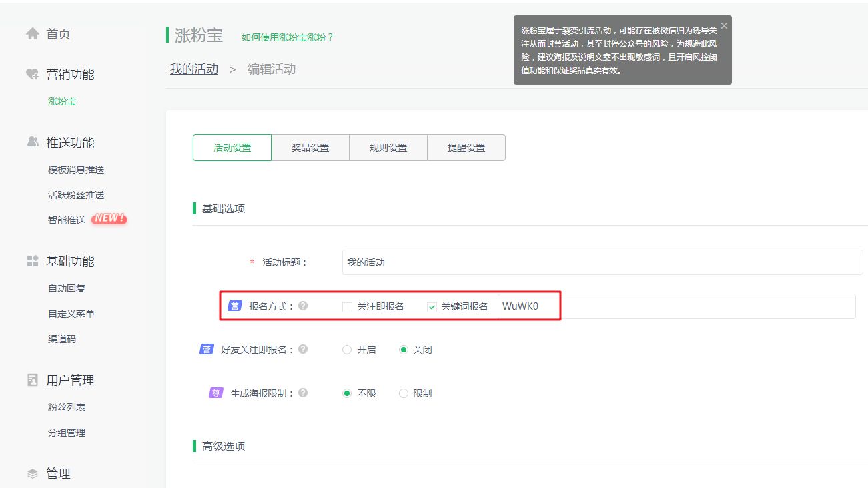Open the help icon beside 报名方式
868x488 pixels.
[x=304, y=306]
